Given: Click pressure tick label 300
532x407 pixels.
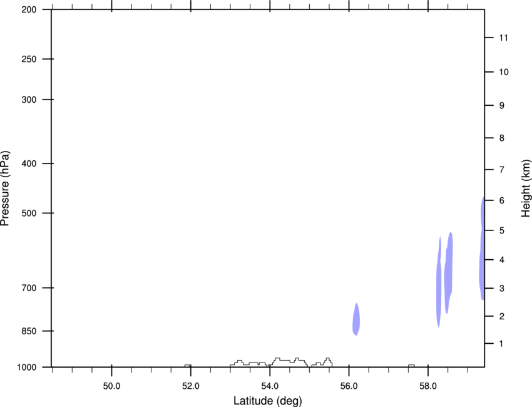Looking at the screenshot, I should 29,100.
